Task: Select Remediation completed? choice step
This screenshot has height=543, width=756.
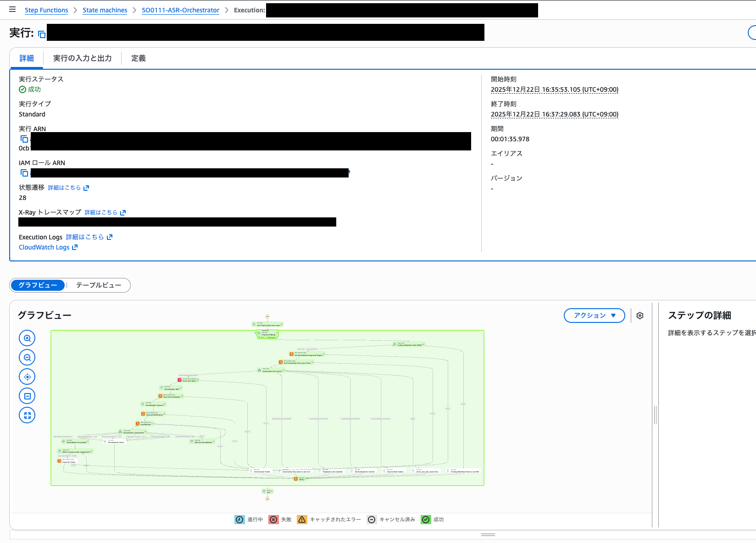Action: pos(132,432)
